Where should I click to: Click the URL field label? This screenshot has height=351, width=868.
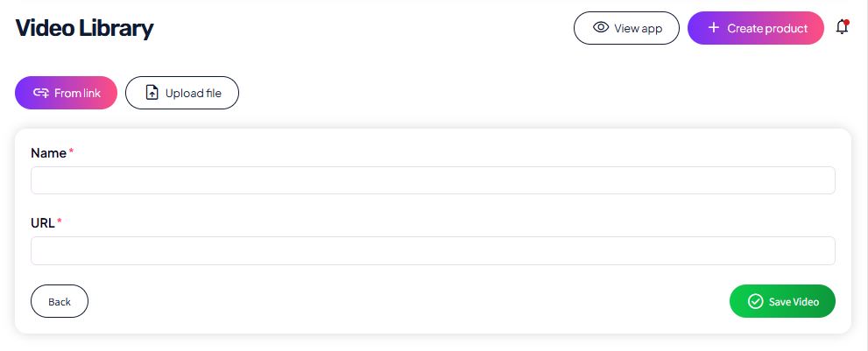43,222
